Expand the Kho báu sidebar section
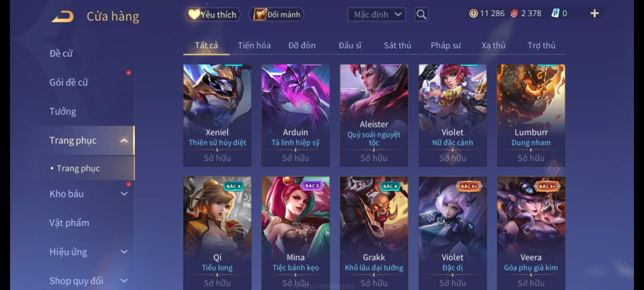Viewport: 644px width, 290px height. 124,194
